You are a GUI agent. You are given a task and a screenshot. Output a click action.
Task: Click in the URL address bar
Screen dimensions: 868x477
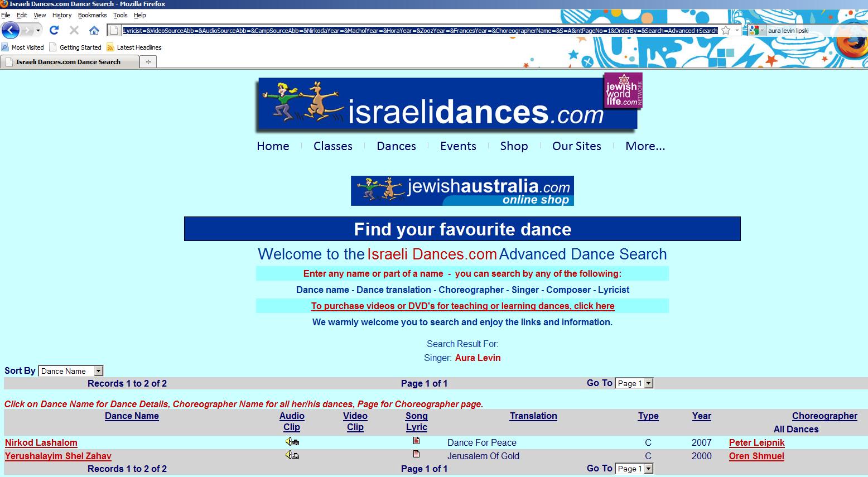420,31
